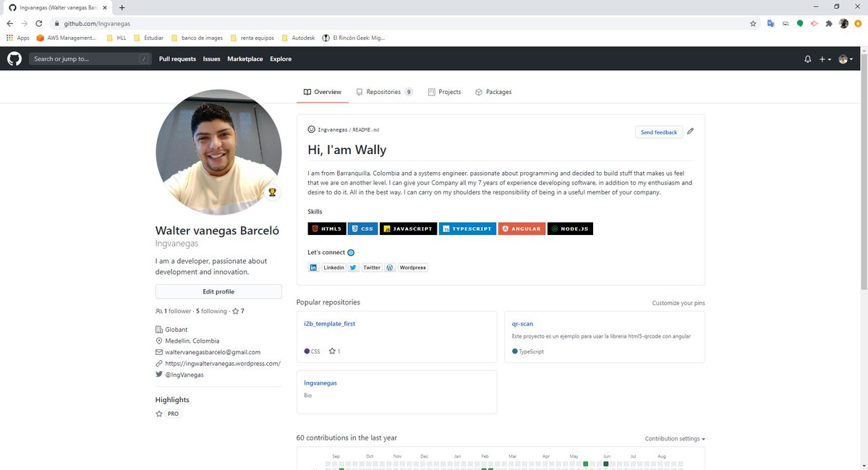Open the Google Translate extension
Viewport: 868px width, 470px height.
pyautogui.click(x=771, y=23)
